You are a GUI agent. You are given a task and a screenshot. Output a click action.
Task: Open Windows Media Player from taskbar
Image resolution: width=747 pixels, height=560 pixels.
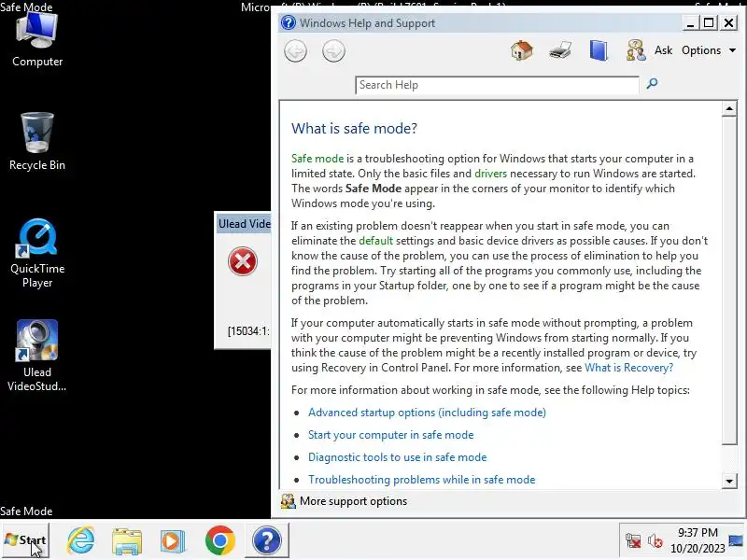(173, 541)
